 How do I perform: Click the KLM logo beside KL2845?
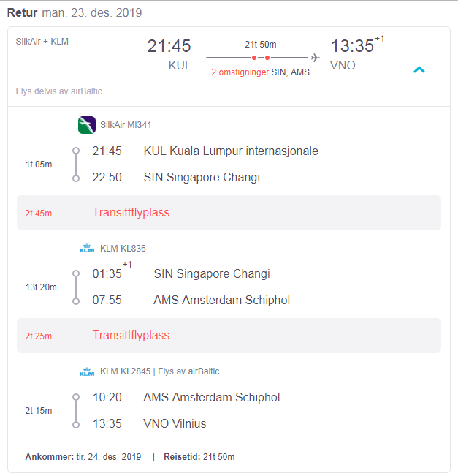[x=87, y=371]
